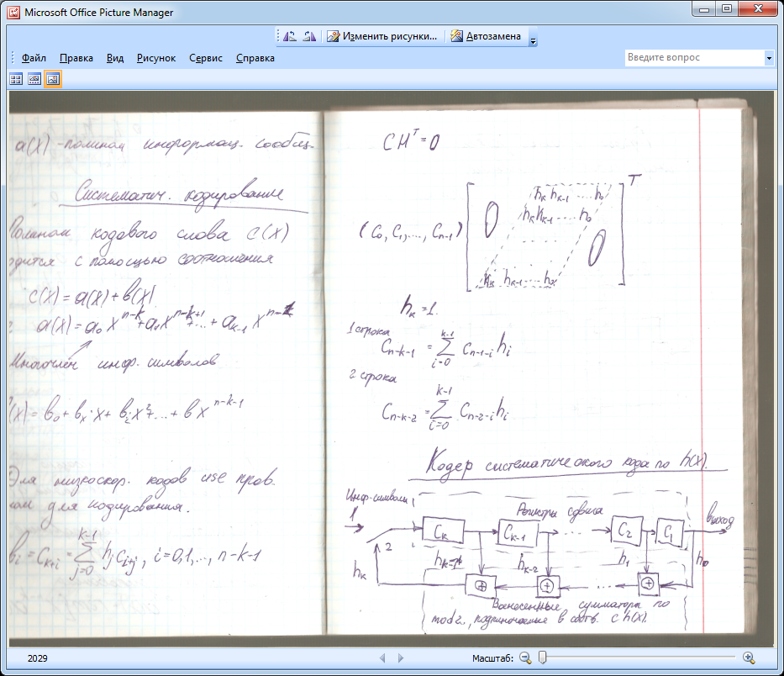Go to the previous picture
Viewport: 784px width, 676px height.
pos(382,658)
